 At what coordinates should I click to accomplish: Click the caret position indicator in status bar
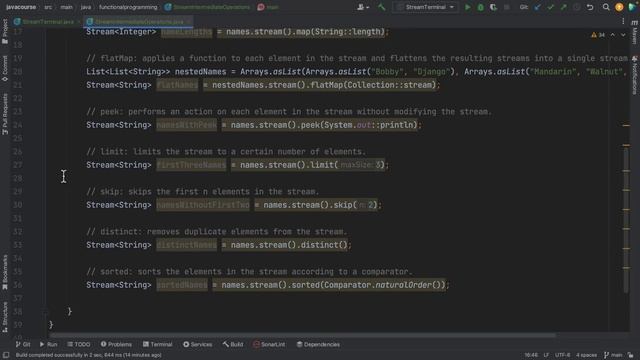[x=531, y=355]
